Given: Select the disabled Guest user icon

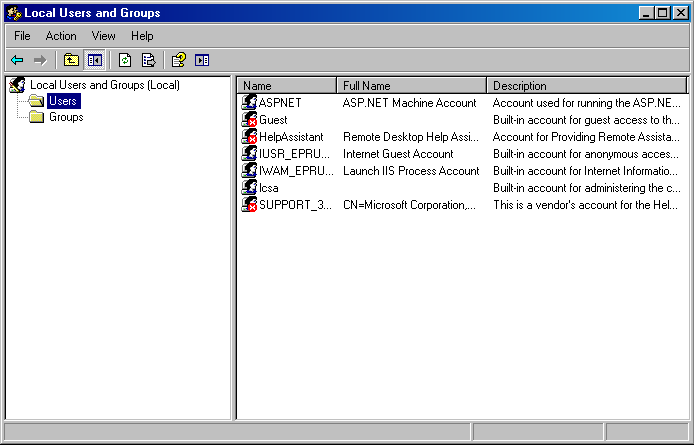Looking at the screenshot, I should [249, 119].
